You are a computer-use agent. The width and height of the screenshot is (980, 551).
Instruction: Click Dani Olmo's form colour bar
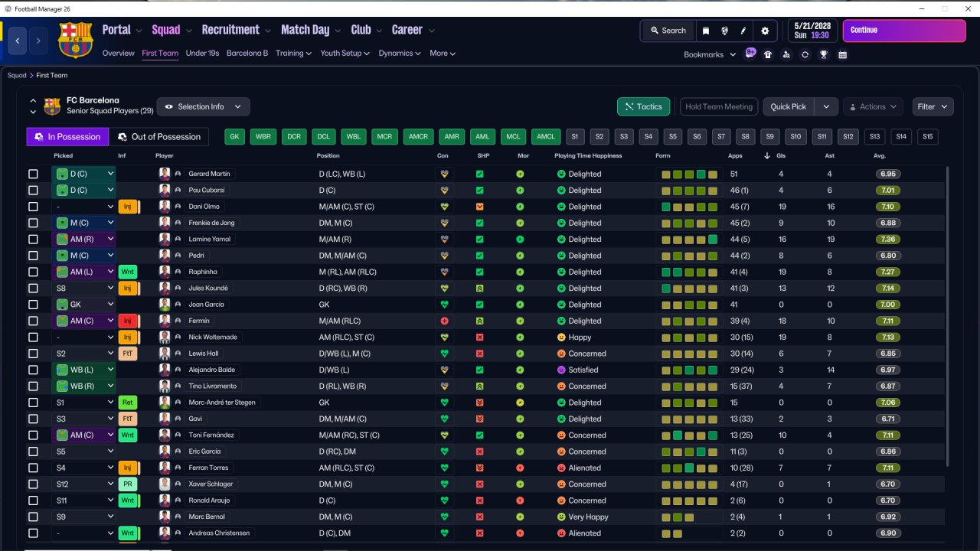click(x=689, y=207)
